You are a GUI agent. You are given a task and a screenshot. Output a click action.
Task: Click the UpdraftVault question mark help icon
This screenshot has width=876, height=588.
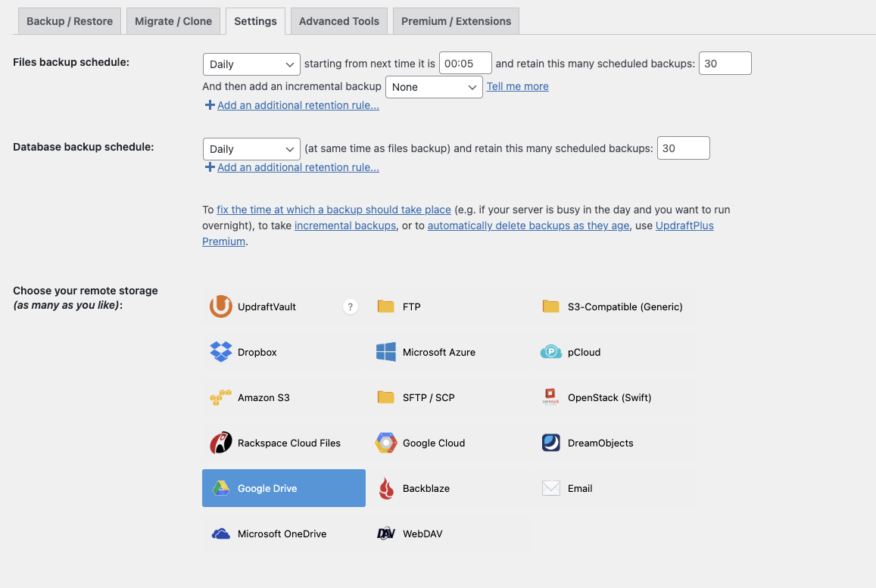coord(350,306)
